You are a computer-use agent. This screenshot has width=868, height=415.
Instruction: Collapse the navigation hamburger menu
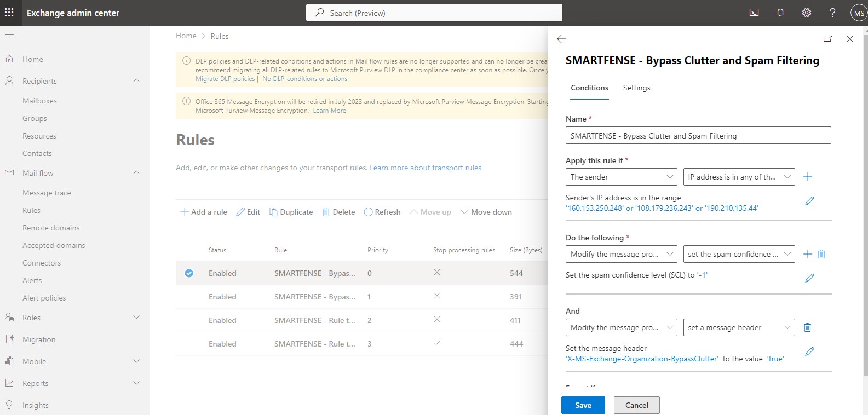tap(9, 37)
